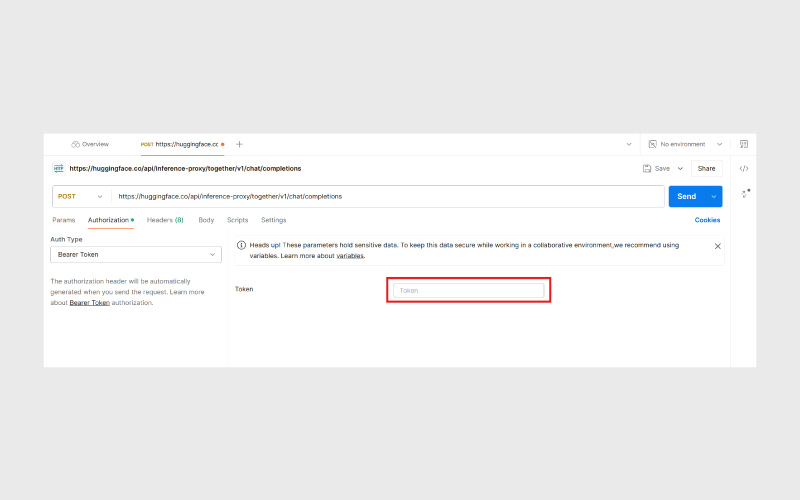Add a new request tab with plus icon
800x500 pixels.
coord(239,144)
